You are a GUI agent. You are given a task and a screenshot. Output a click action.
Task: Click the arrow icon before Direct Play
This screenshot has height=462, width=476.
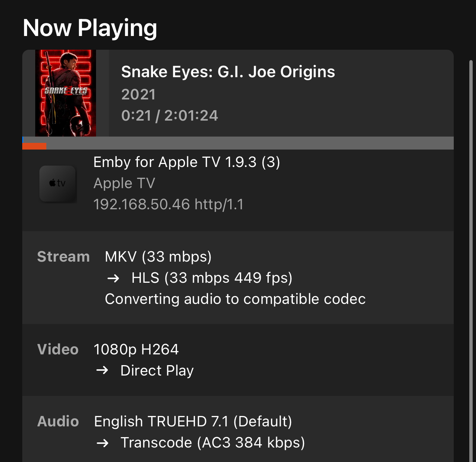click(102, 370)
